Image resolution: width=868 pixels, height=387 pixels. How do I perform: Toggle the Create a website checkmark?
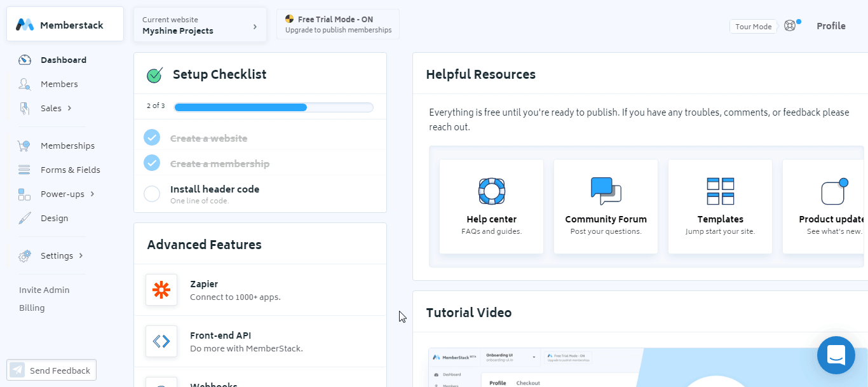coord(152,138)
